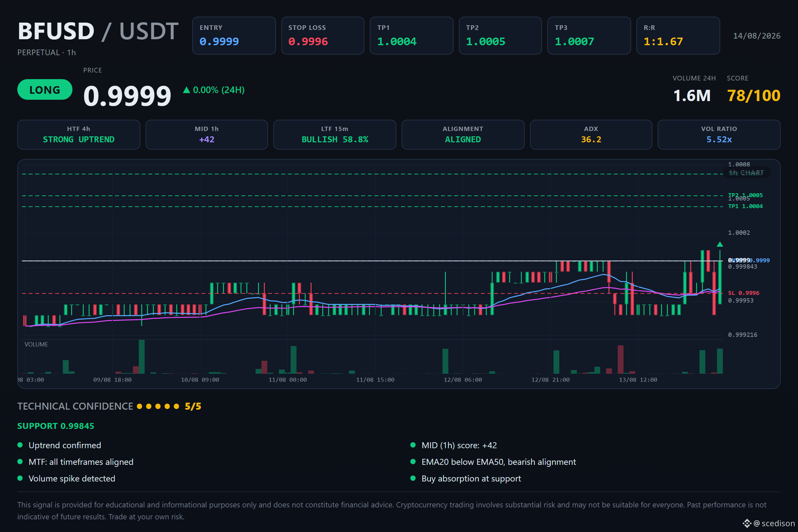Click the 'PERPETUAL · 1h' subtitle
Screen dimensions: 798x532
click(47, 53)
